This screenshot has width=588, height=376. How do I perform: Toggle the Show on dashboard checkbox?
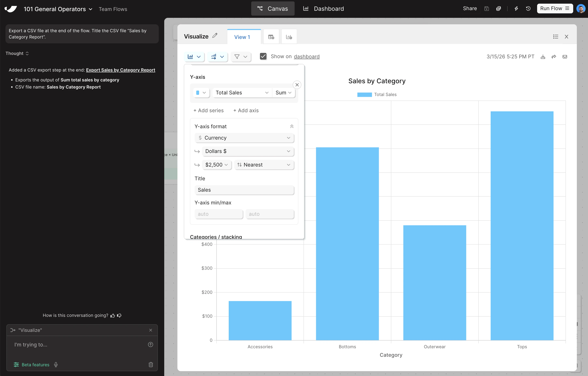263,56
